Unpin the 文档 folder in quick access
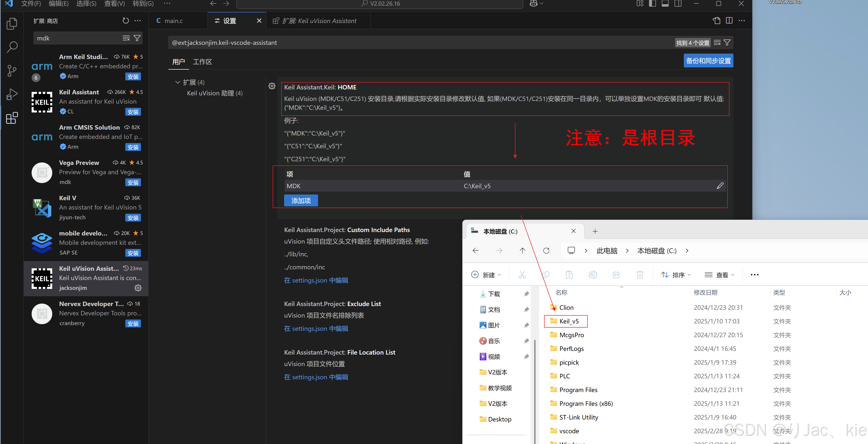The height and width of the screenshot is (444, 868). coord(526,309)
